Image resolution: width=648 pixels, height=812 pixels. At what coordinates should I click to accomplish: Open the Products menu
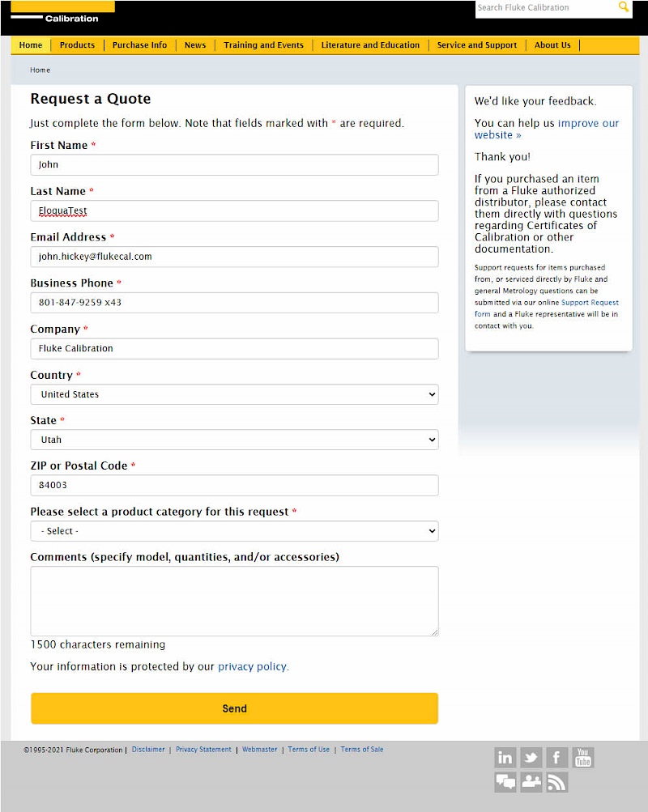pos(77,45)
